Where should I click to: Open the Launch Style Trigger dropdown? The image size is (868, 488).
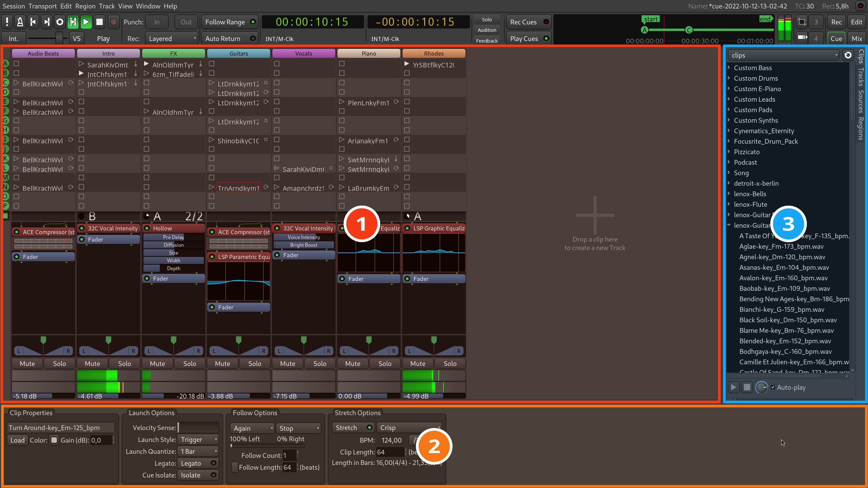pos(198,440)
